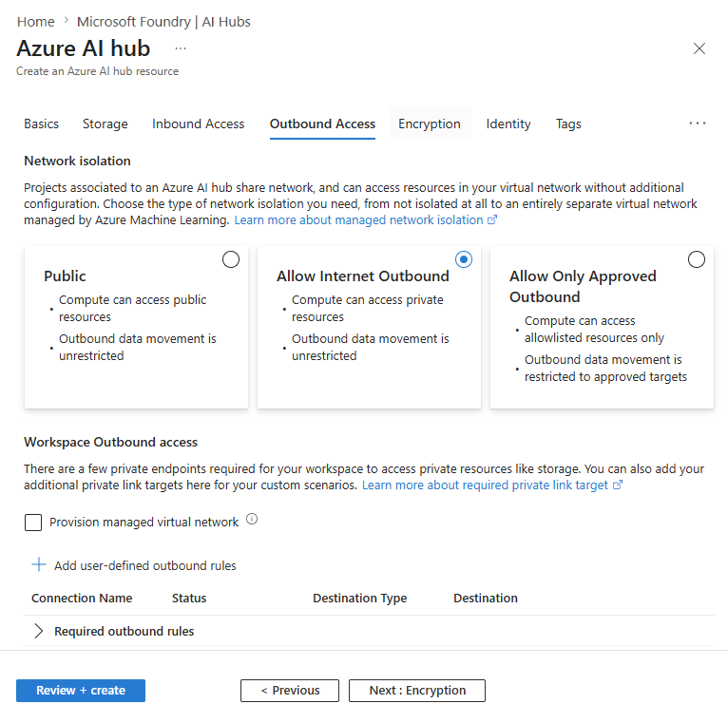Open the Inbound Access tab

pyautogui.click(x=199, y=124)
